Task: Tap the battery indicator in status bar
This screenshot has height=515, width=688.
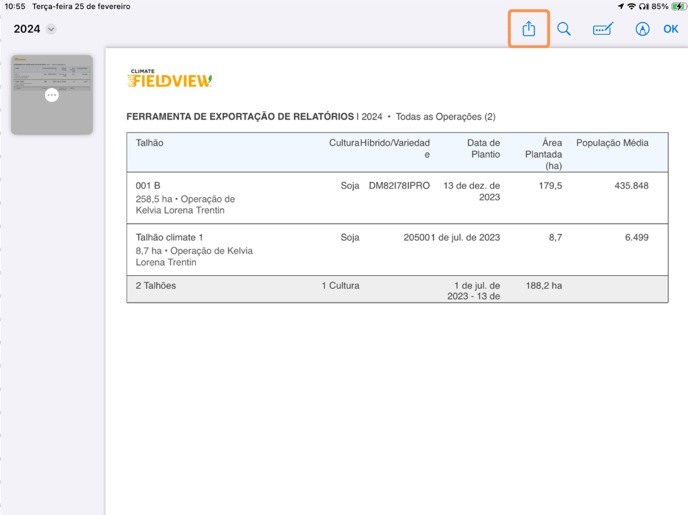Action: pyautogui.click(x=677, y=6)
